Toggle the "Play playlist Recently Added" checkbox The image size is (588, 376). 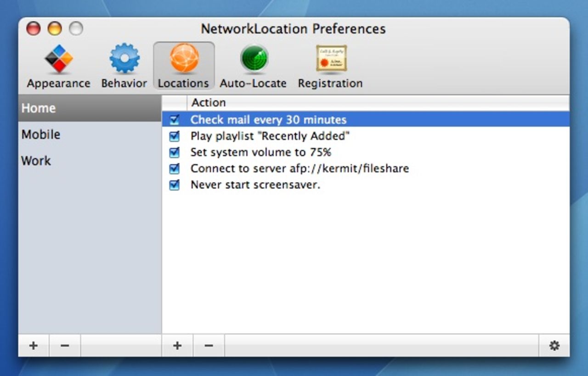pos(175,136)
